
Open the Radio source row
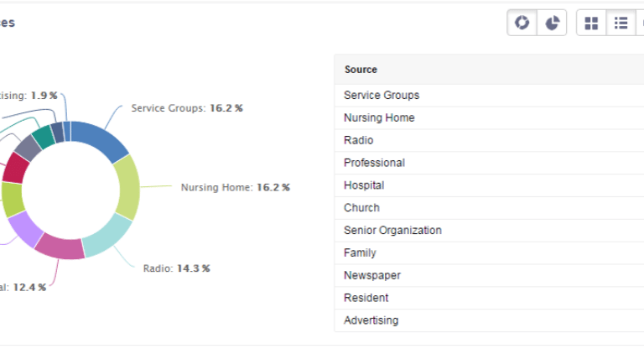point(489,140)
